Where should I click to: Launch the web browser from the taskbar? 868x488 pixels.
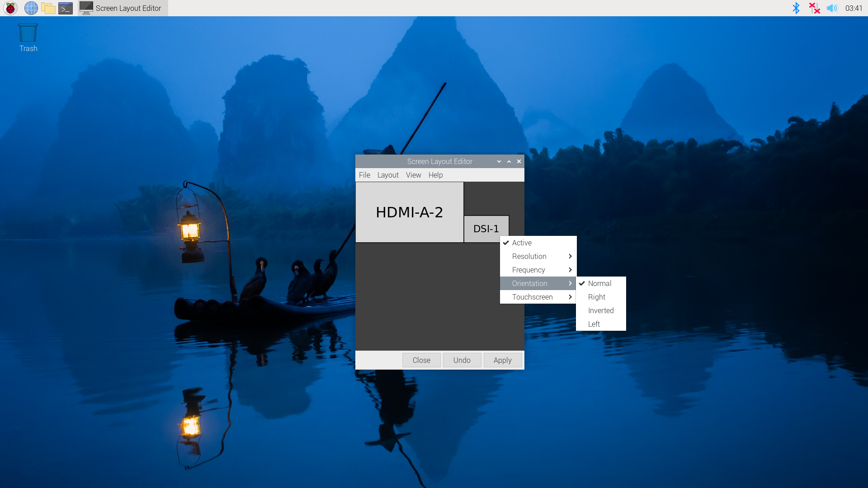point(31,8)
